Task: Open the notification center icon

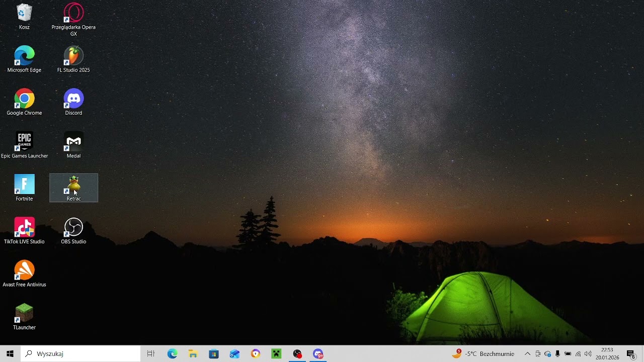Action: [631, 353]
